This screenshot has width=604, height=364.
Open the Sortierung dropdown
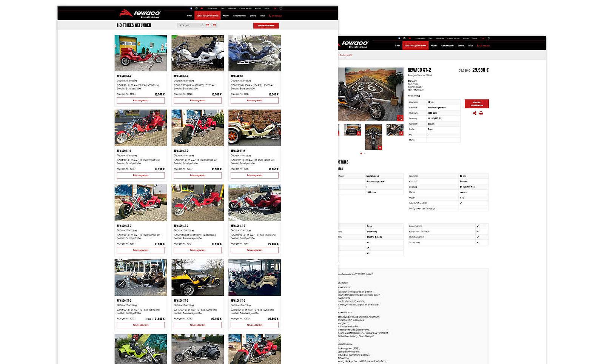pyautogui.click(x=191, y=25)
